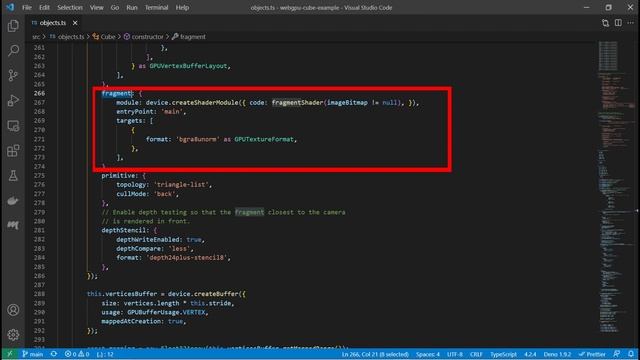
Task: Split the editor to the right
Action: click(x=618, y=23)
